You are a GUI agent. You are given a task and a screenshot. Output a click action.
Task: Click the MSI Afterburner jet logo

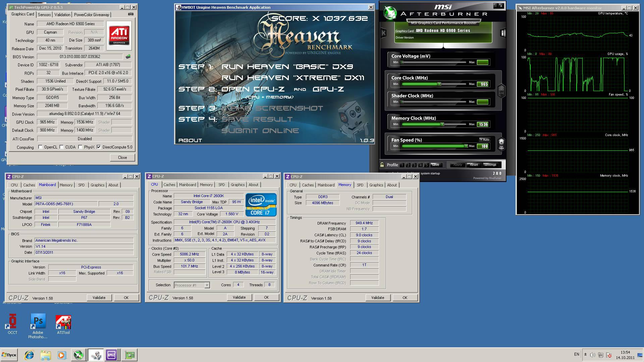pyautogui.click(x=390, y=13)
